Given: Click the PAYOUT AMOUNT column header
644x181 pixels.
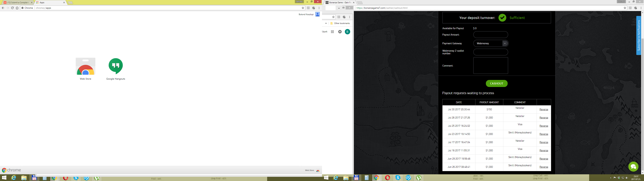Looking at the screenshot, I should click(x=489, y=102).
